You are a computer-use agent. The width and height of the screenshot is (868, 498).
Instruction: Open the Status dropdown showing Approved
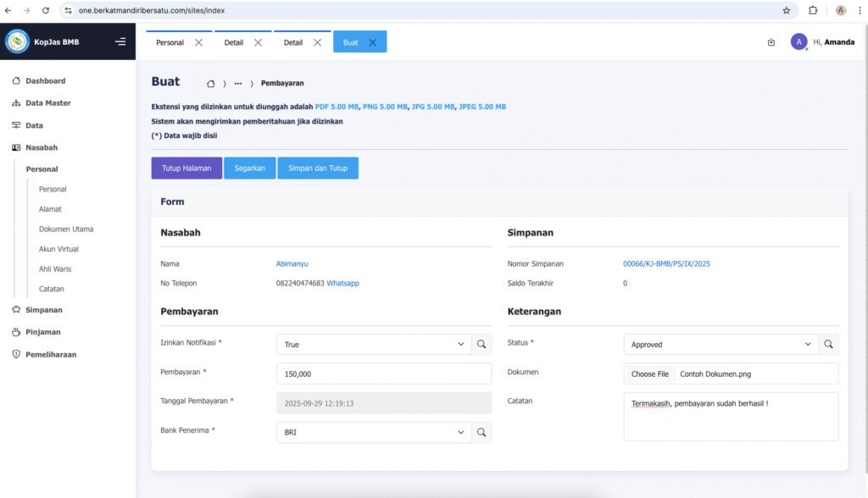[721, 345]
